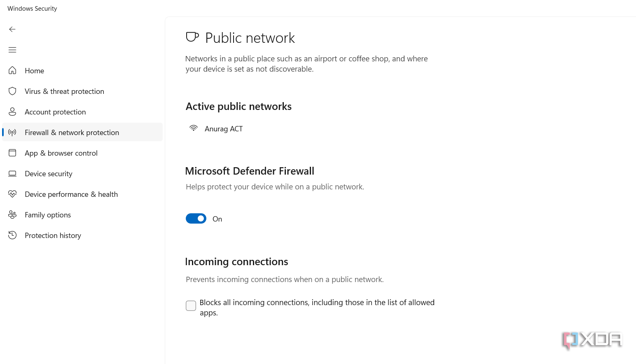636x364 pixels.
Task: Turn off the Microsoft Defender Firewall toggle
Action: 196,219
